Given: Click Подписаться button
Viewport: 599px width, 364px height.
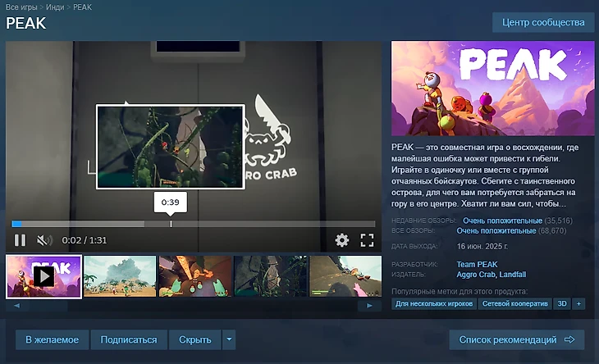Looking at the screenshot, I should click(129, 339).
